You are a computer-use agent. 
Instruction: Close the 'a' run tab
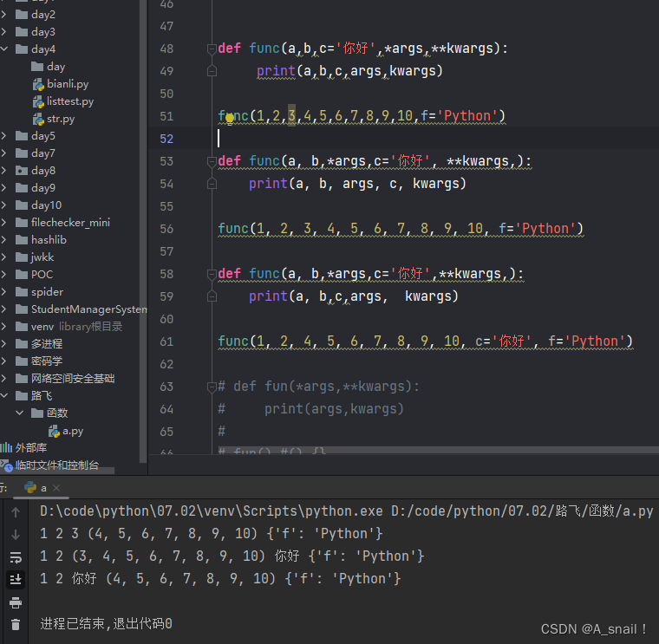tap(57, 488)
